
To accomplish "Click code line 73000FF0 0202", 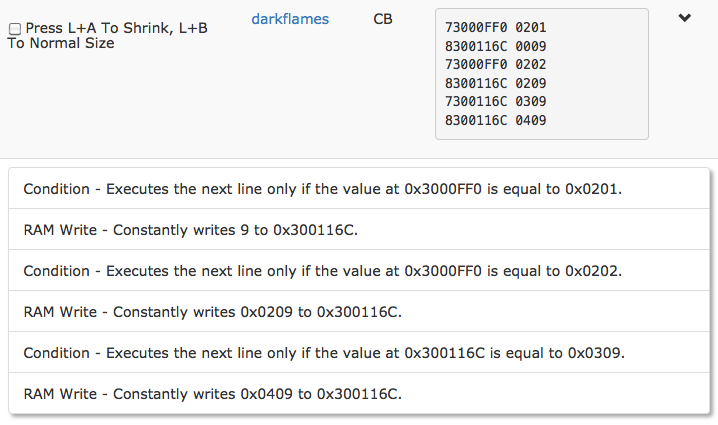I will pos(495,65).
